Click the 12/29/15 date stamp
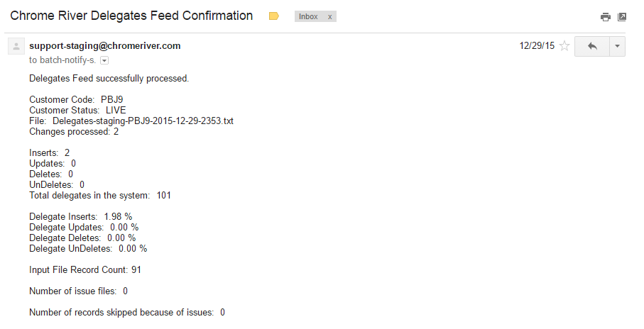 pos(537,46)
